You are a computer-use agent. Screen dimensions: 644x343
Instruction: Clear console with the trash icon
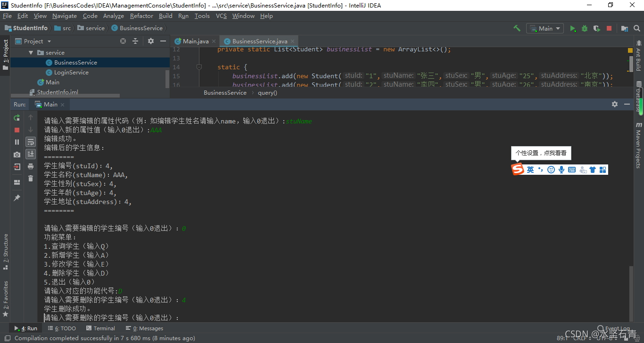[x=31, y=178]
